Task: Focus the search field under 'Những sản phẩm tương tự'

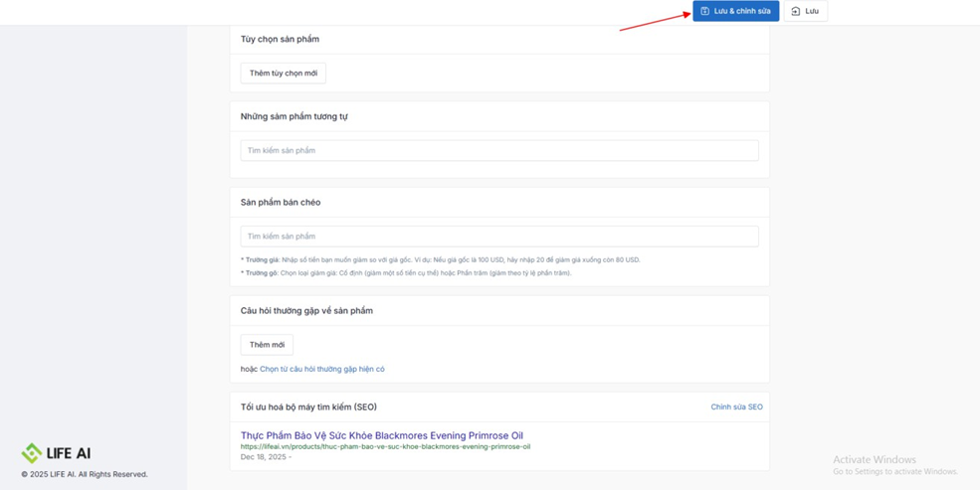Action: click(498, 151)
